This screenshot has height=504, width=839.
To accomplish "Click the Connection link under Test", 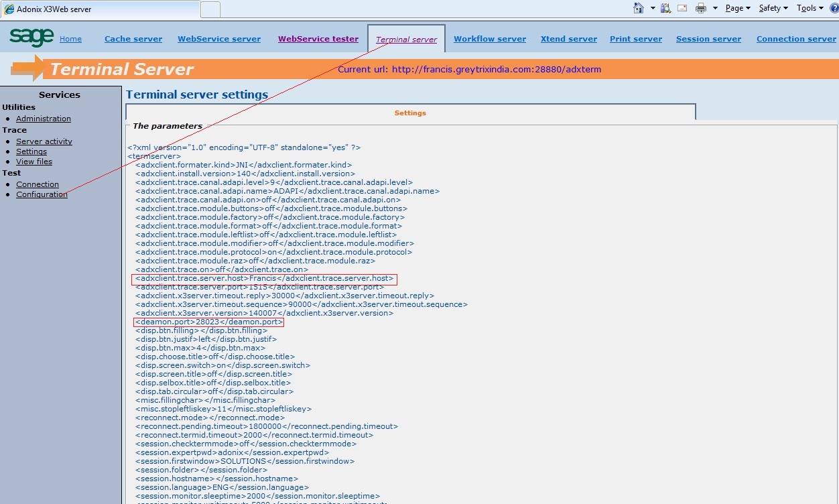I will pyautogui.click(x=38, y=184).
